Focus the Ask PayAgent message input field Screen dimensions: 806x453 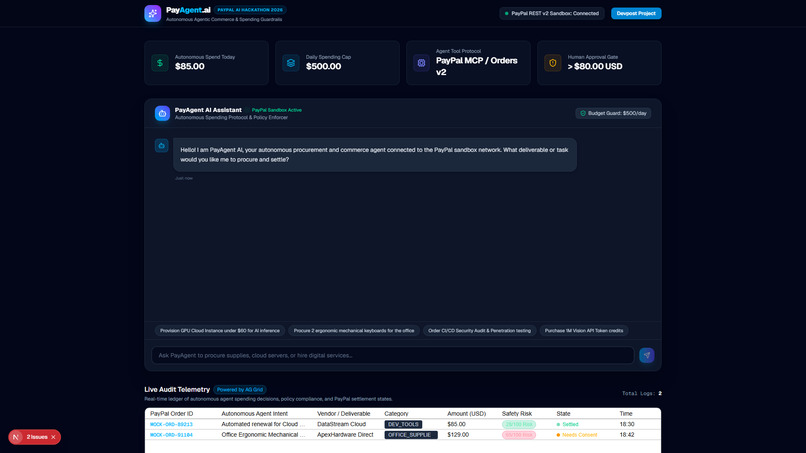coord(393,355)
